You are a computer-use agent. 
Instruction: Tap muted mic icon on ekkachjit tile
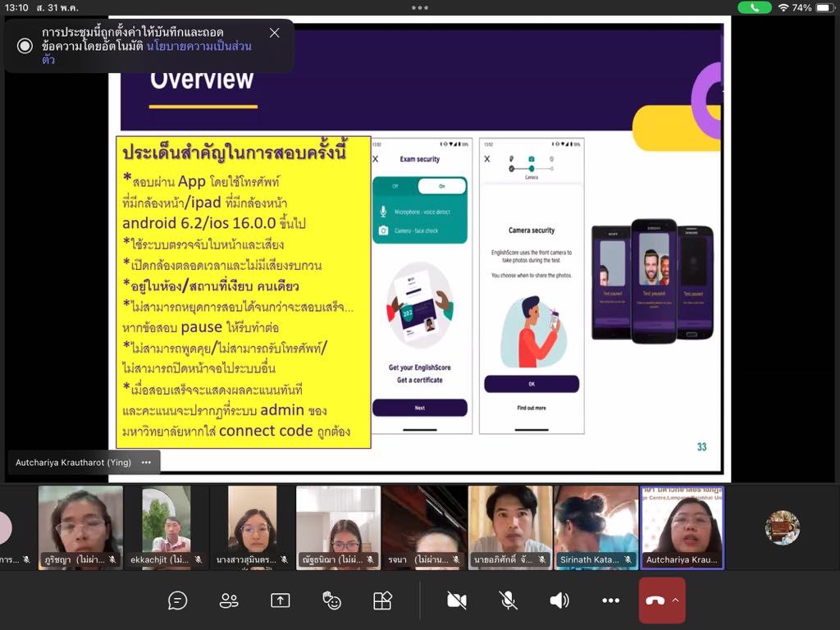point(199,559)
